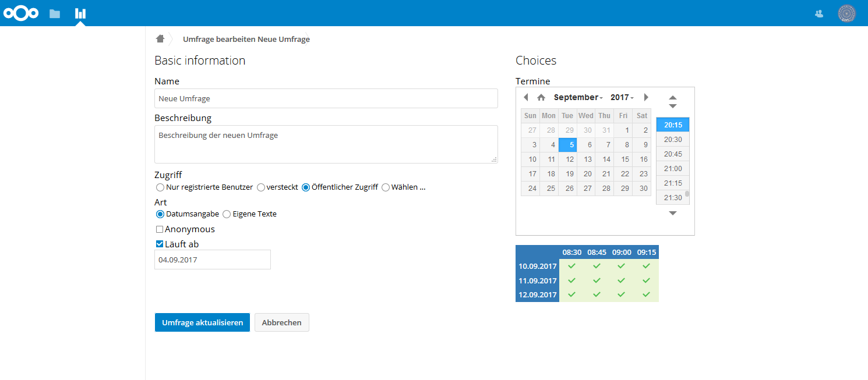Open the 2017 year dropdown

622,97
